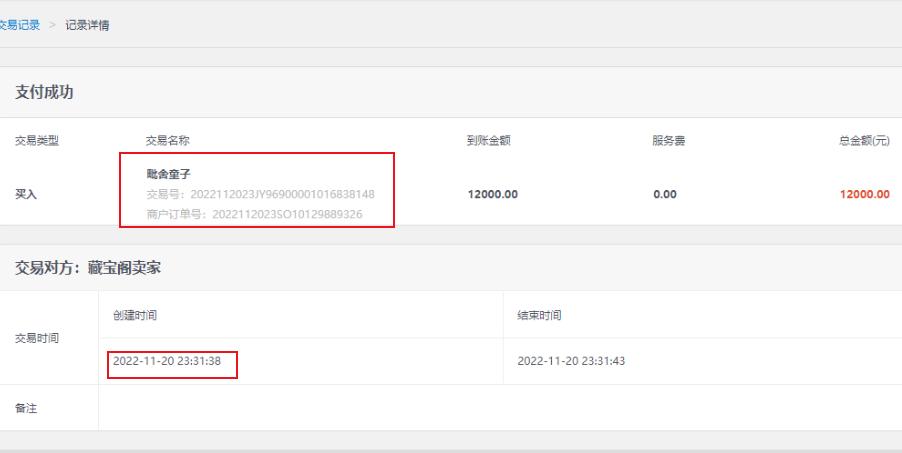Click the 交易名称 column header
This screenshot has width=902, height=453.
pyautogui.click(x=167, y=140)
